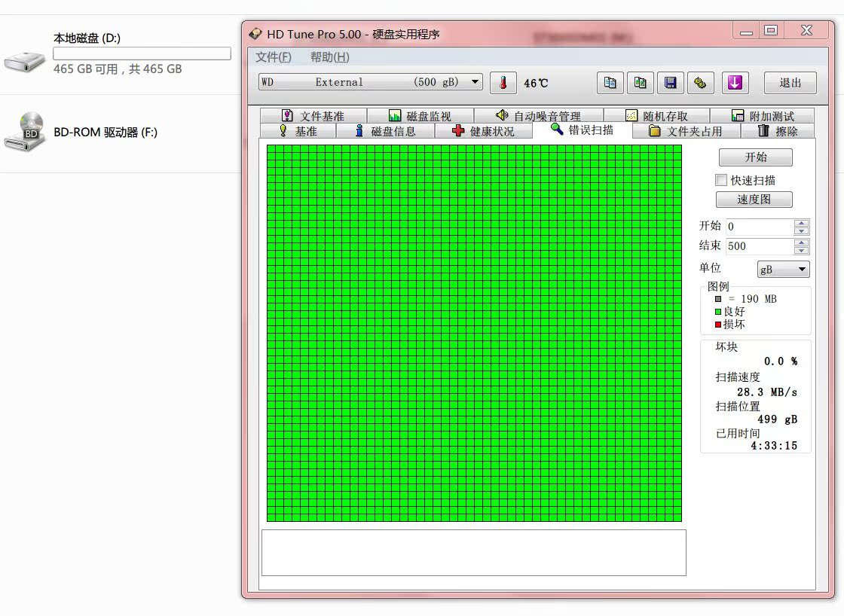Switch to the 磁盘信息 disk info tab
Image resolution: width=844 pixels, height=616 pixels.
click(384, 132)
